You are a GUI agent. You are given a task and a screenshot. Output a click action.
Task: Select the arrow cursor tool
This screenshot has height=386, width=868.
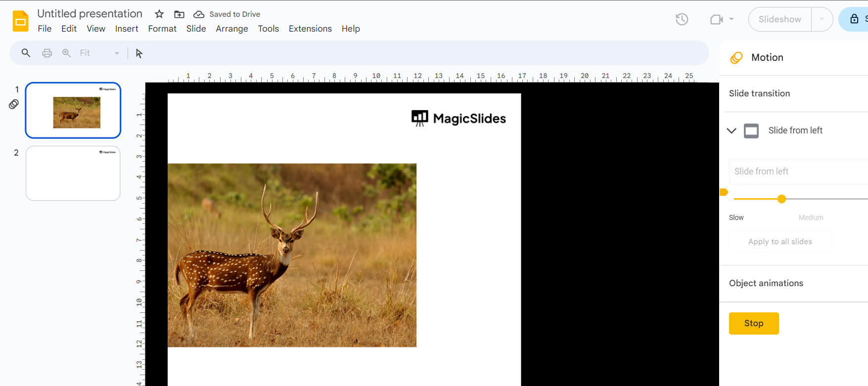pyautogui.click(x=139, y=53)
